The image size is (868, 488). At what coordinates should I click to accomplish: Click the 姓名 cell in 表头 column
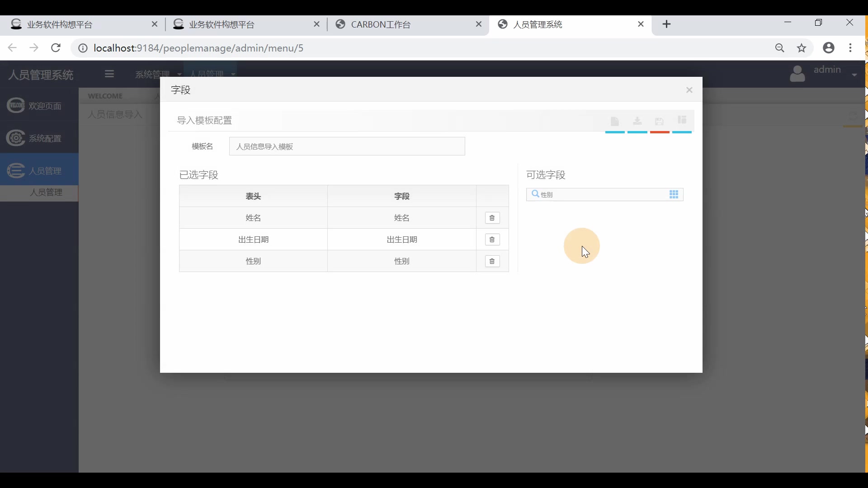253,218
